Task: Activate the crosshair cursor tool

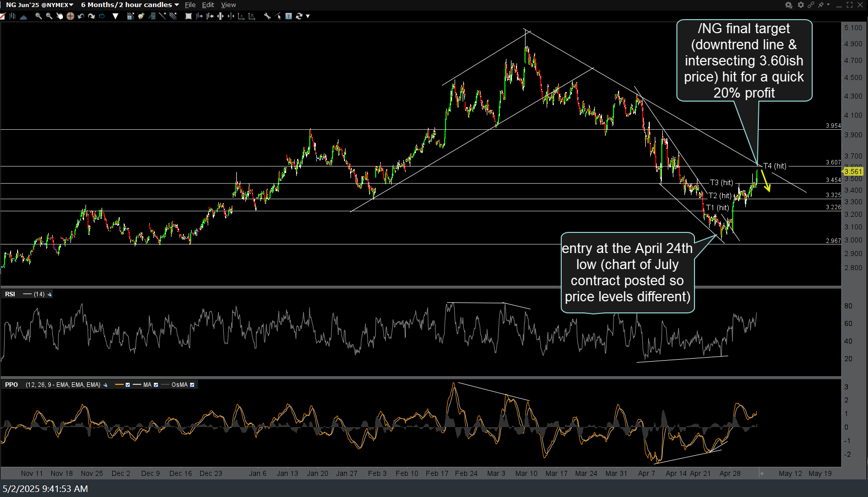Action: tap(70, 16)
